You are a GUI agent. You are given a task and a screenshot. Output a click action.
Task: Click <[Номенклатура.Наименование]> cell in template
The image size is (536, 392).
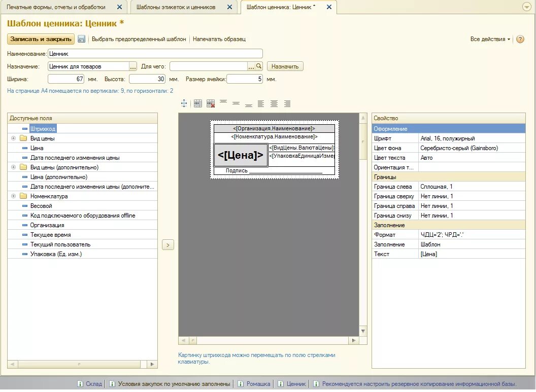tap(274, 136)
